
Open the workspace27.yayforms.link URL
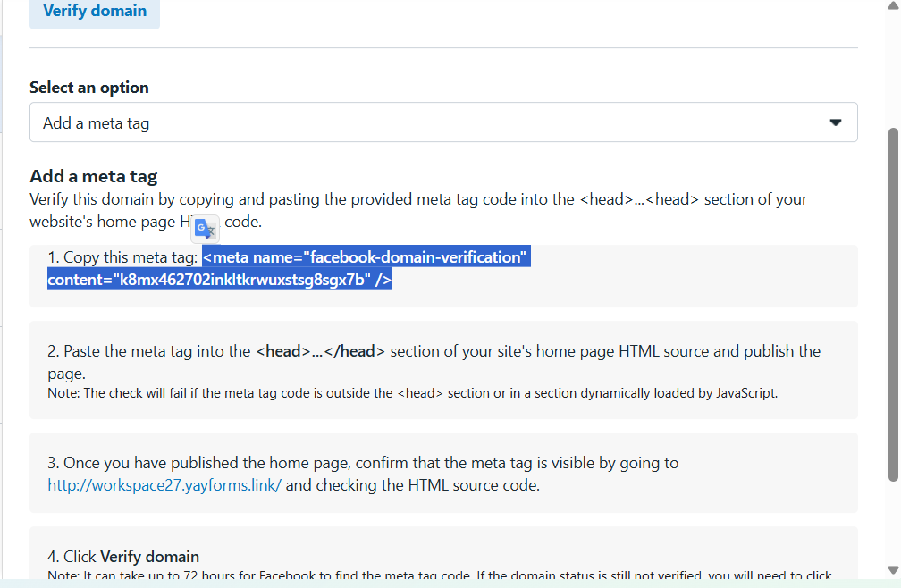[x=164, y=486]
